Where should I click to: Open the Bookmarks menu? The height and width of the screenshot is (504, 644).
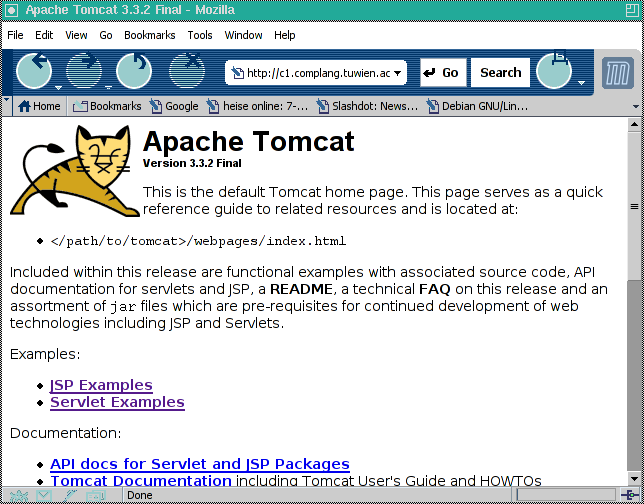pyautogui.click(x=150, y=35)
